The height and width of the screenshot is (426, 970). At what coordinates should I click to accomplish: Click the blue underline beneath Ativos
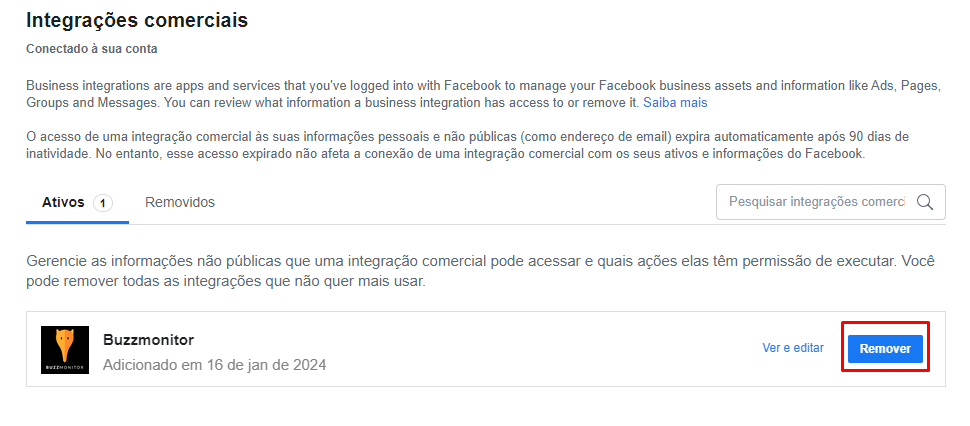pos(77,222)
